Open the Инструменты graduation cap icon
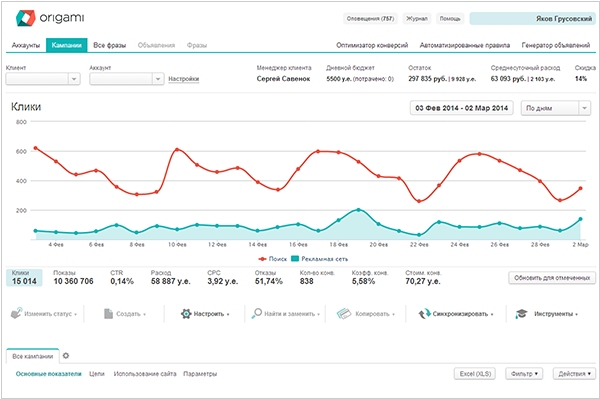The image size is (600, 399). click(x=521, y=314)
